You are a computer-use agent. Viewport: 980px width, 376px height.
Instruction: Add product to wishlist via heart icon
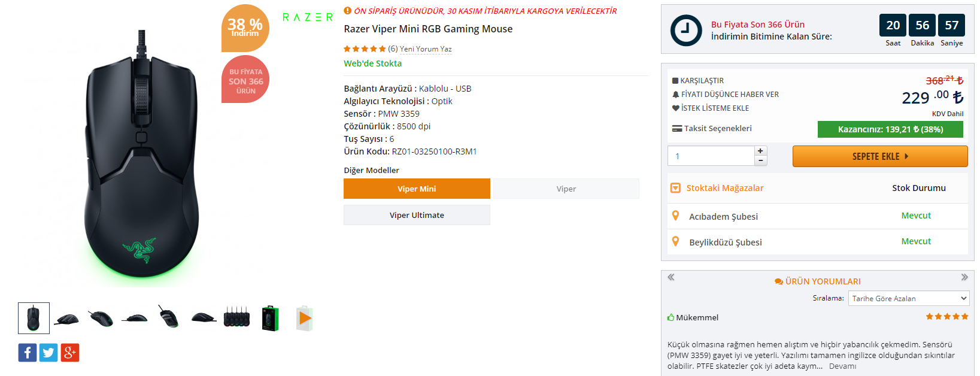pos(676,108)
